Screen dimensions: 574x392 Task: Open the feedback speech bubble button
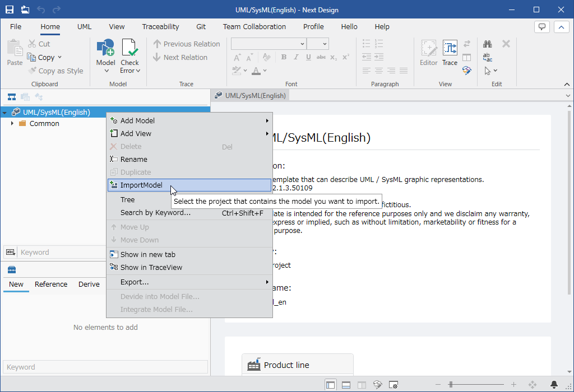[x=542, y=27]
